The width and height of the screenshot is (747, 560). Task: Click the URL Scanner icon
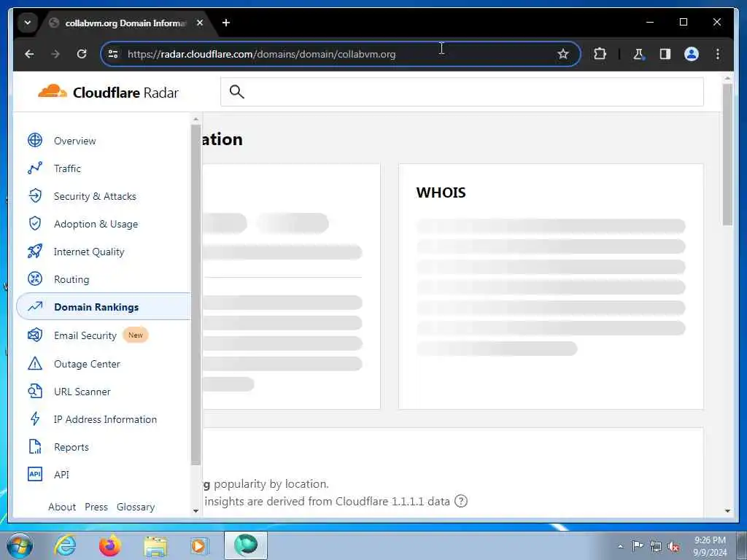[x=35, y=391]
